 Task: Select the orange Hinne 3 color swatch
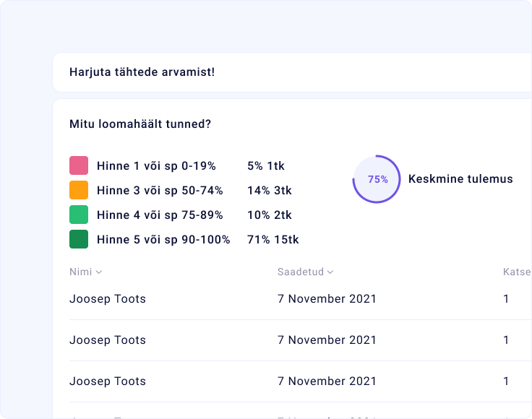coord(79,190)
